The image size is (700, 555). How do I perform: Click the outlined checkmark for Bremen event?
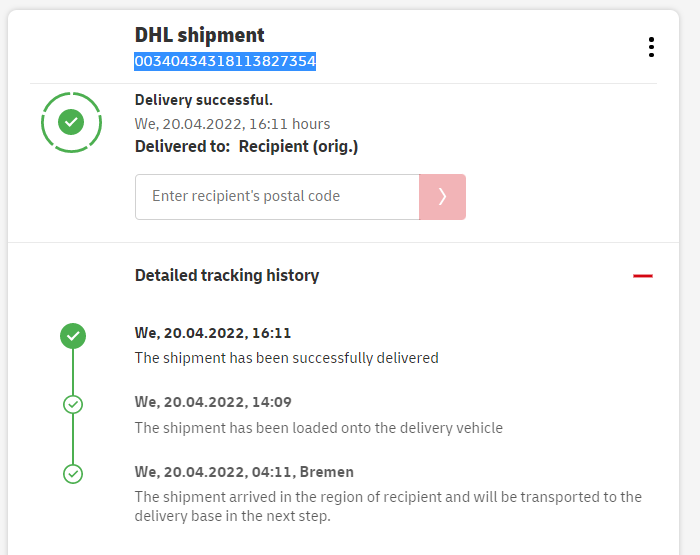(72, 473)
